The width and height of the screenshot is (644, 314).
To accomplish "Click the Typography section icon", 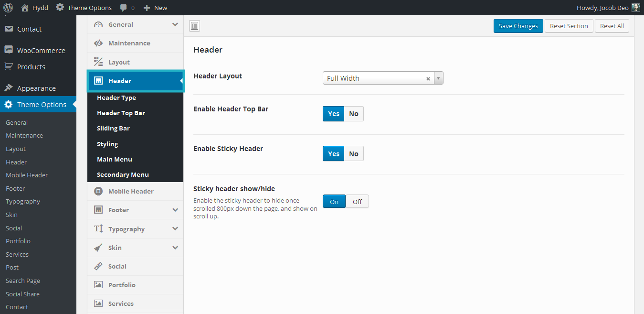I will (x=98, y=229).
